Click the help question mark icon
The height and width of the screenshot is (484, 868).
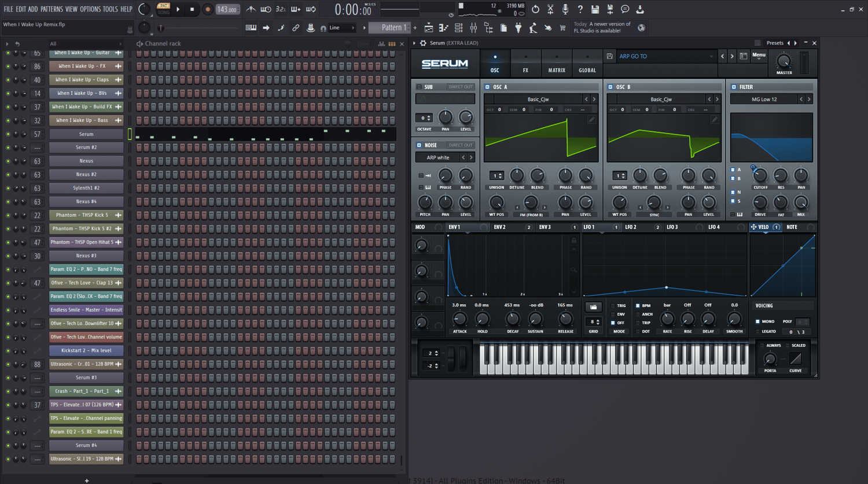click(x=580, y=9)
